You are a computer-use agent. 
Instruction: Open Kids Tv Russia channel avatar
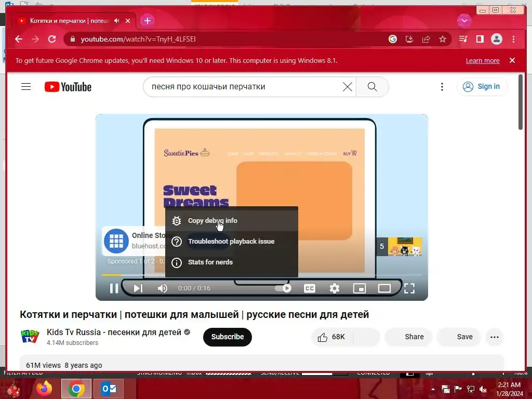(x=30, y=337)
